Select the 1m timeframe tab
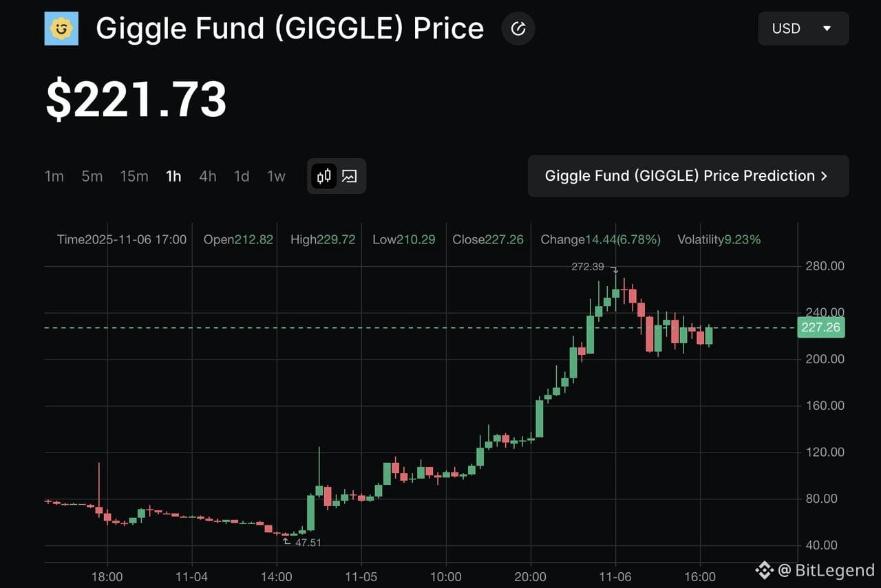The height and width of the screenshot is (588, 881). (x=54, y=176)
